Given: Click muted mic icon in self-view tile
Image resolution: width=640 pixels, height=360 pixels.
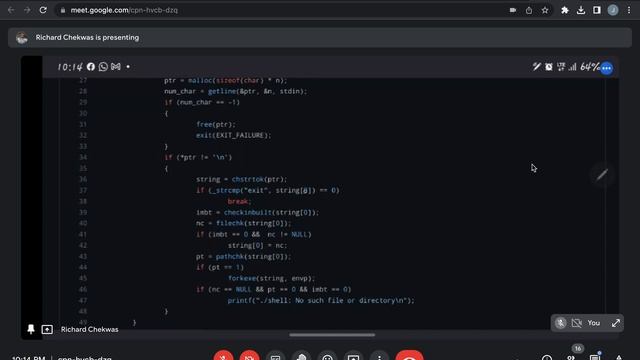Looking at the screenshot, I should pos(560,323).
